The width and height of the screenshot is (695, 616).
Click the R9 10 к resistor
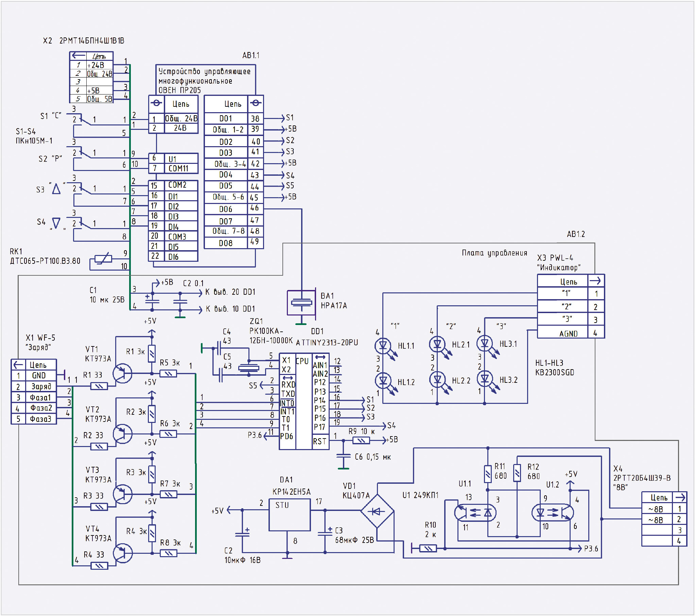click(361, 441)
